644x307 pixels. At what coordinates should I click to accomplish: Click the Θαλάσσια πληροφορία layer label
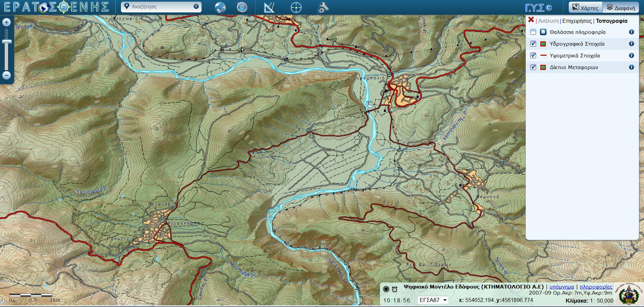(577, 32)
